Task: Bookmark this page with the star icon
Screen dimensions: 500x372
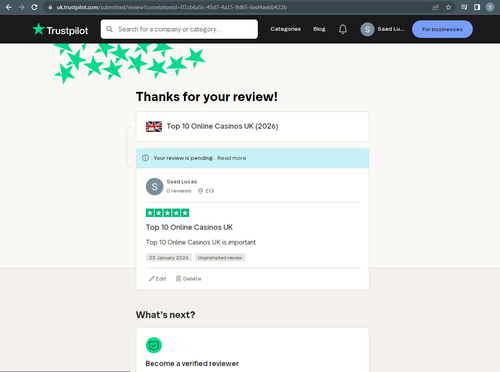Action: (448, 7)
